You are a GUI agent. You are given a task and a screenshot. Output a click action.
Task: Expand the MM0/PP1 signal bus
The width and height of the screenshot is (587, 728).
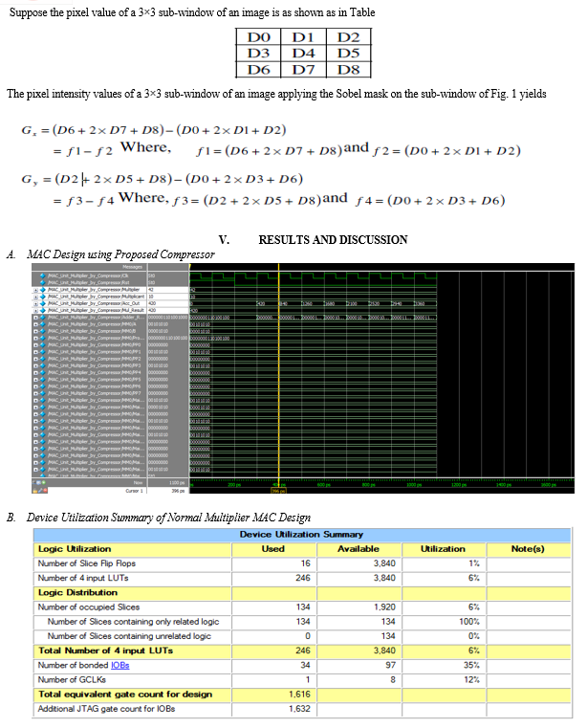point(36,352)
